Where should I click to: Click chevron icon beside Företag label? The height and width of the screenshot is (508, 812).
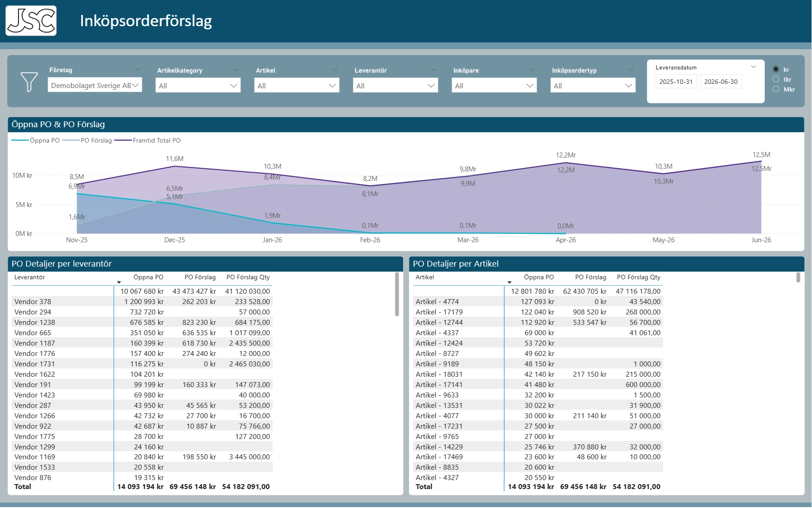pyautogui.click(x=138, y=69)
